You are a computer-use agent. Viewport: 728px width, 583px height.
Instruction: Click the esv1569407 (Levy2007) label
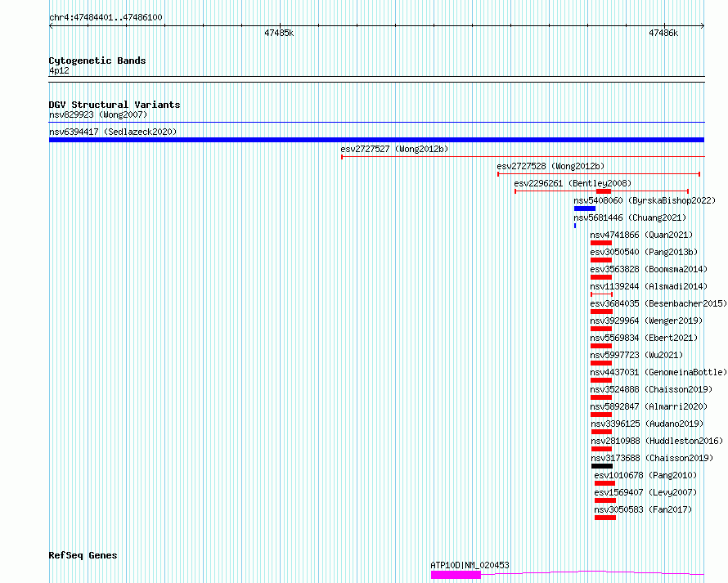click(x=645, y=492)
